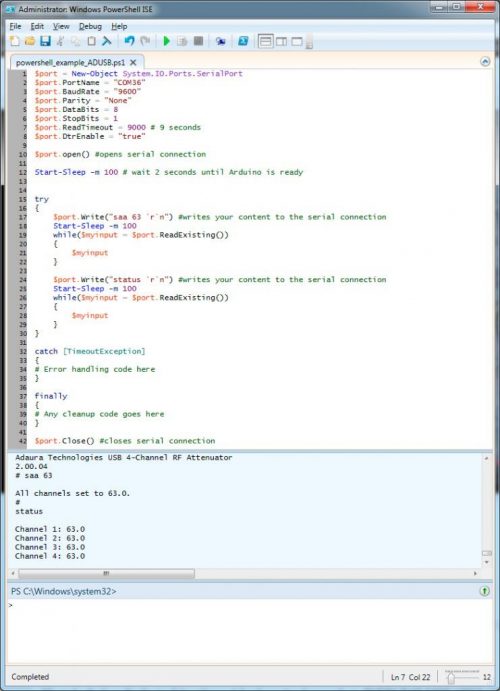Screen dimensions: 500x691
Task: Save the script with the floppy icon
Action: pyautogui.click(x=45, y=41)
